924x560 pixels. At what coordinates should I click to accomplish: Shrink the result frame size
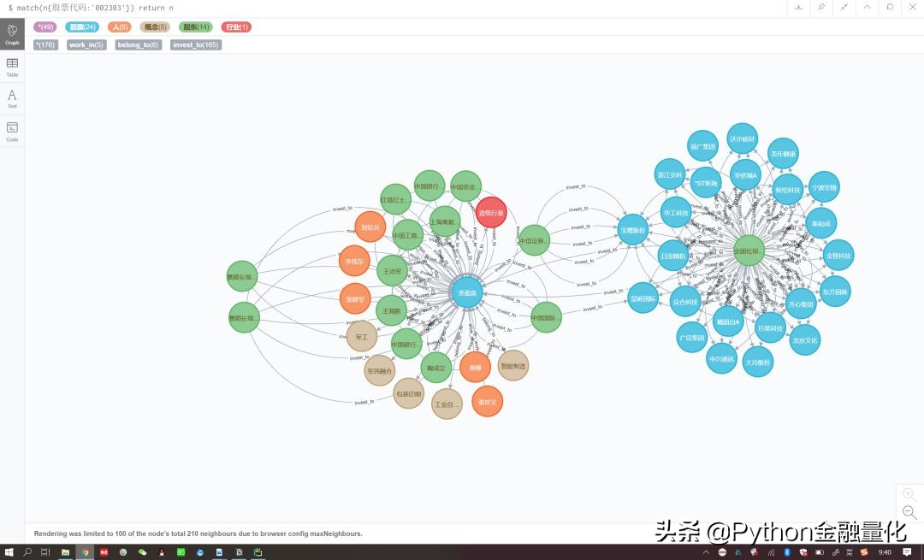point(844,7)
